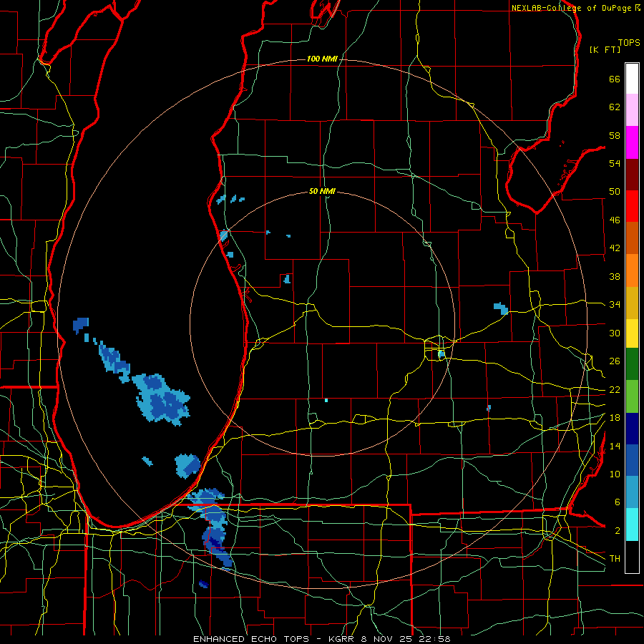Click the 'TH' threshold legend label
This screenshot has height=644, width=644.
(x=615, y=559)
